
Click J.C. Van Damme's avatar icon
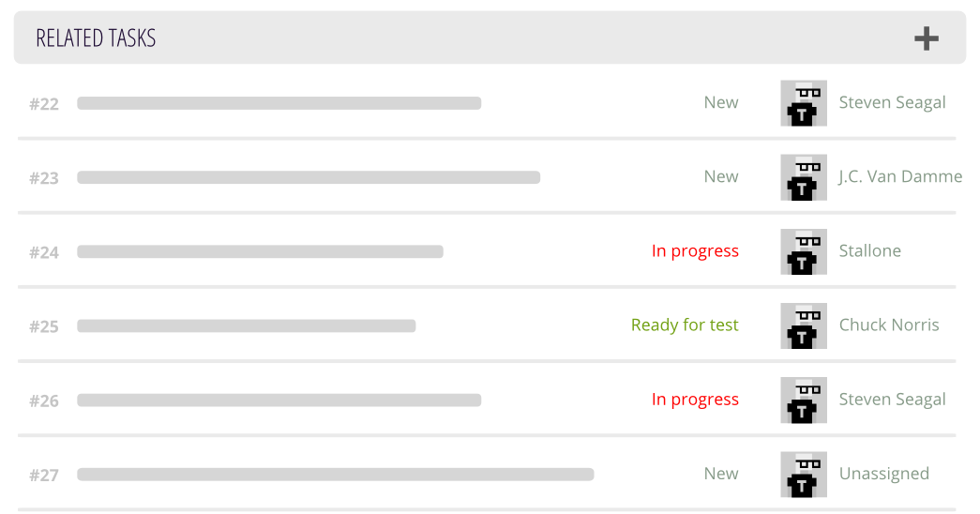pos(804,177)
